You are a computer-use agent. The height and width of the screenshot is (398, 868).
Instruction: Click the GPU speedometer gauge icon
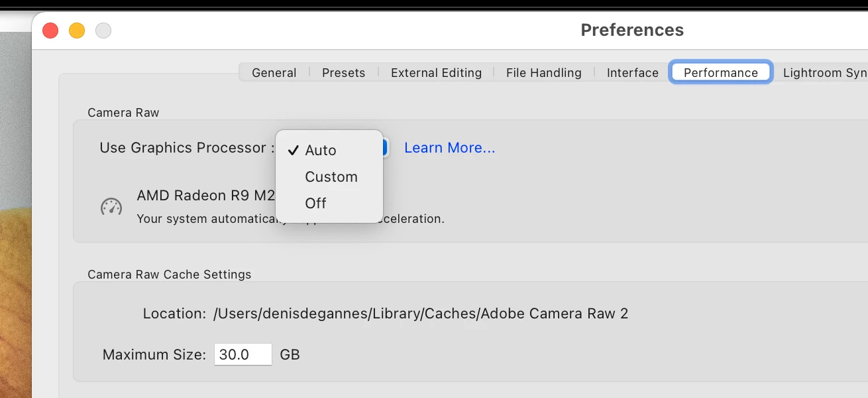point(111,206)
